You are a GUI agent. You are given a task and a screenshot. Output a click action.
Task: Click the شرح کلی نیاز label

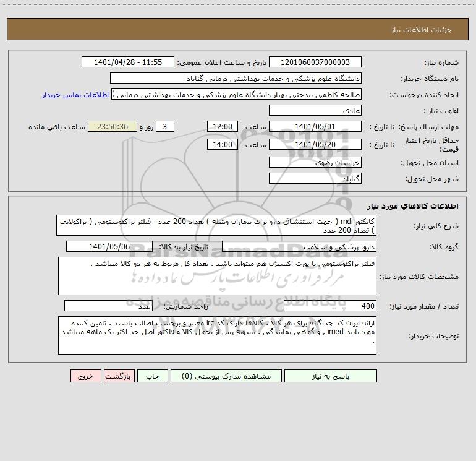[436, 226]
